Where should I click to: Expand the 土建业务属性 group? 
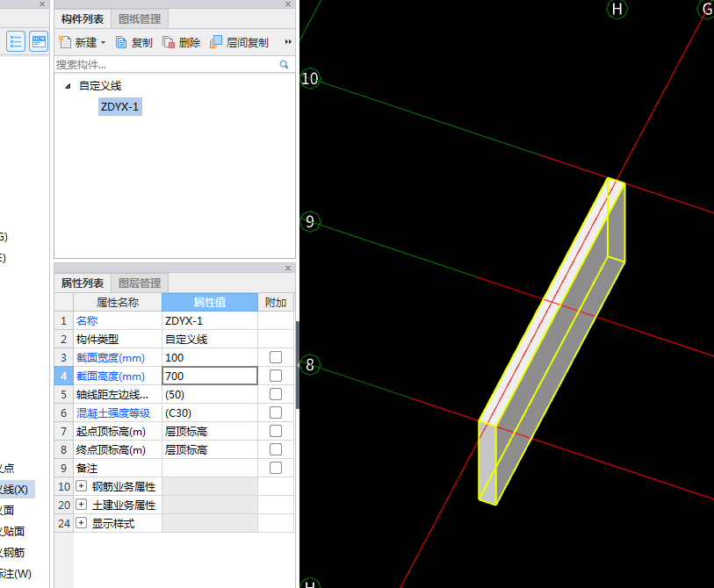click(81, 505)
